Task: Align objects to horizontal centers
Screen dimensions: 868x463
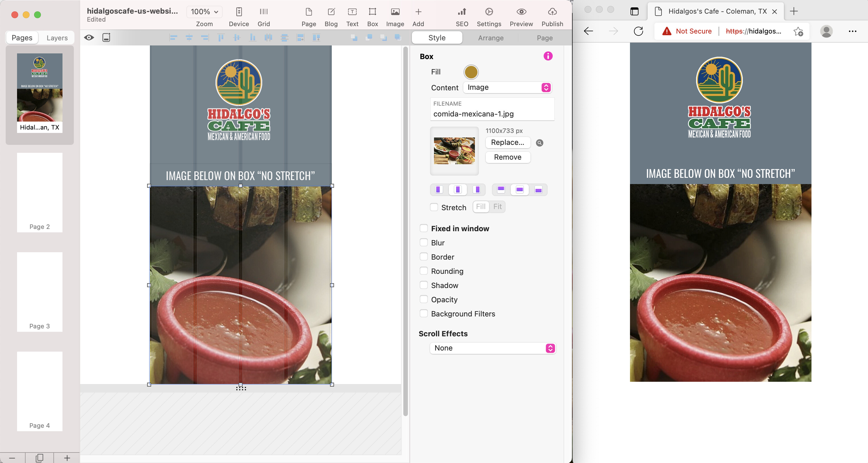Action: coord(189,38)
